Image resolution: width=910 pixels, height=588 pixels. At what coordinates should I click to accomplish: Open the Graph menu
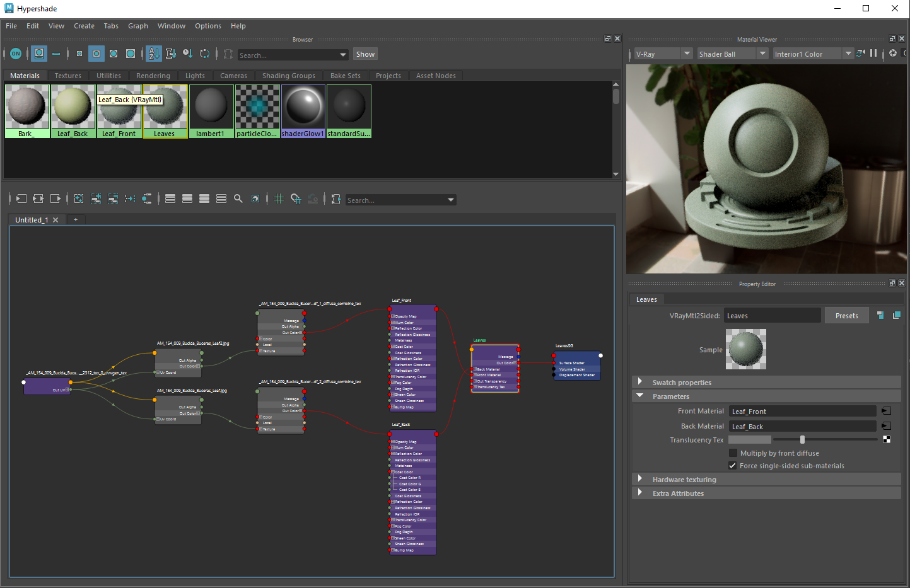pyautogui.click(x=138, y=26)
